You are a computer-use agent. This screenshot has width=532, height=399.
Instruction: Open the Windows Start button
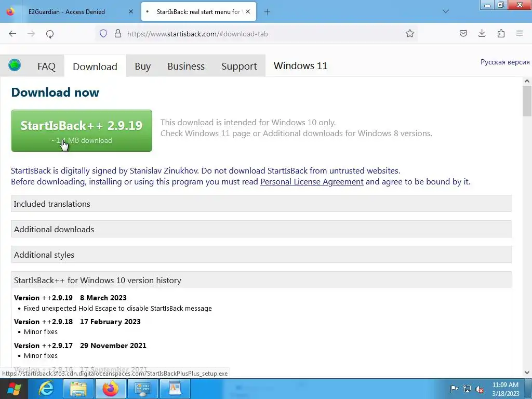pos(14,389)
